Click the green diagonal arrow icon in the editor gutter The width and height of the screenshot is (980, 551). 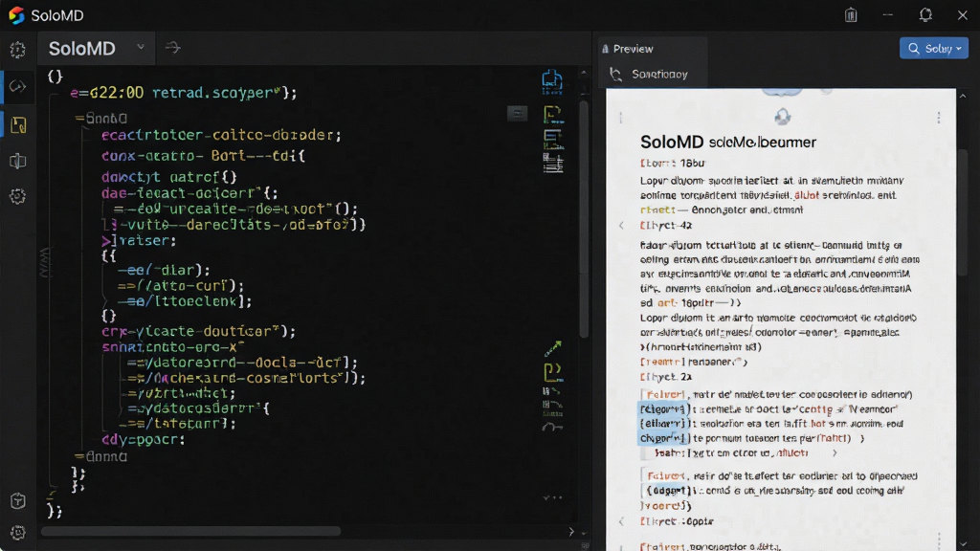553,348
